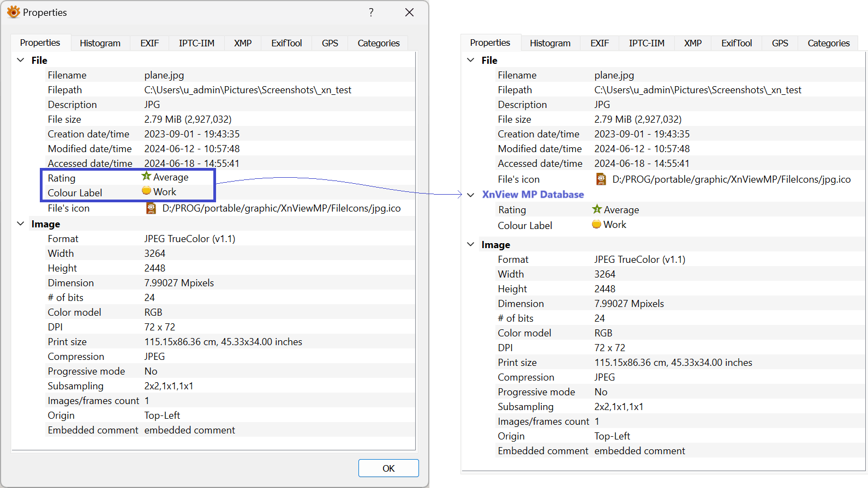The image size is (868, 488).
Task: Switch to the GPS tab in right panel
Action: [x=780, y=43]
